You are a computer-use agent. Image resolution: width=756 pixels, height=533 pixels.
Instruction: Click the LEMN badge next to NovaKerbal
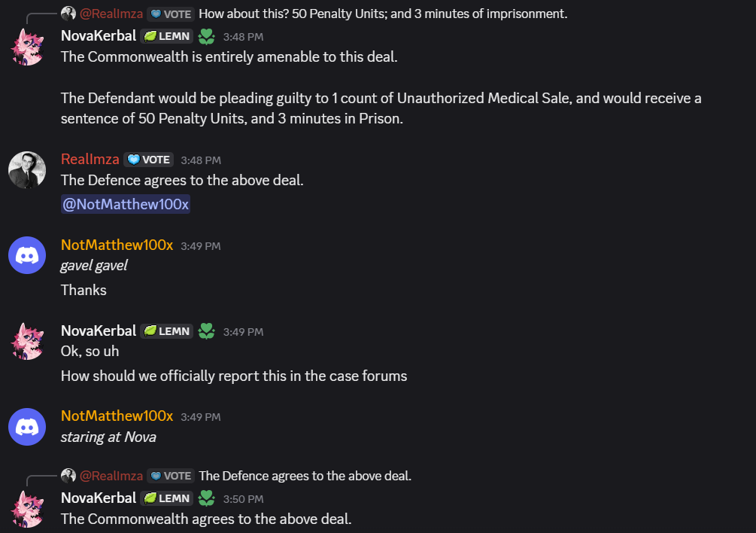tap(166, 35)
